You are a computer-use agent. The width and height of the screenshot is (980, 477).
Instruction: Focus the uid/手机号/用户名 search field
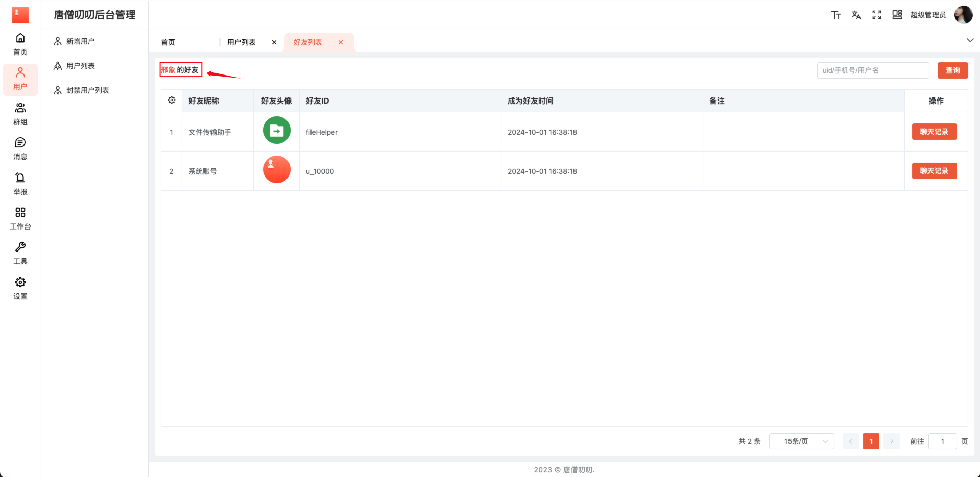[x=873, y=70]
